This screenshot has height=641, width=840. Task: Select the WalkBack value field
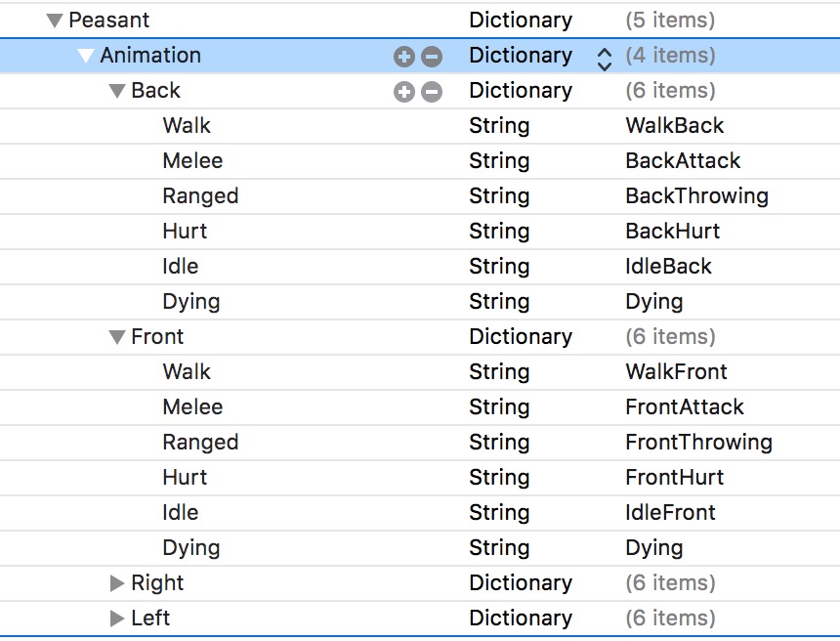tap(675, 126)
